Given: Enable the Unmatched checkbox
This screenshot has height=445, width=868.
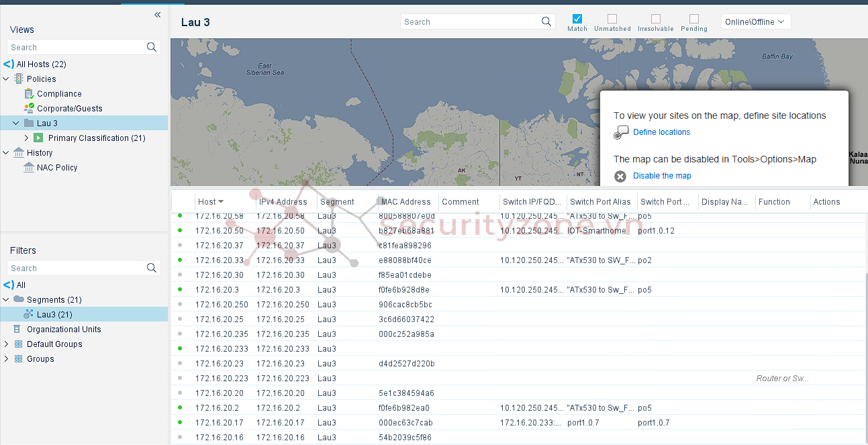Looking at the screenshot, I should (612, 19).
